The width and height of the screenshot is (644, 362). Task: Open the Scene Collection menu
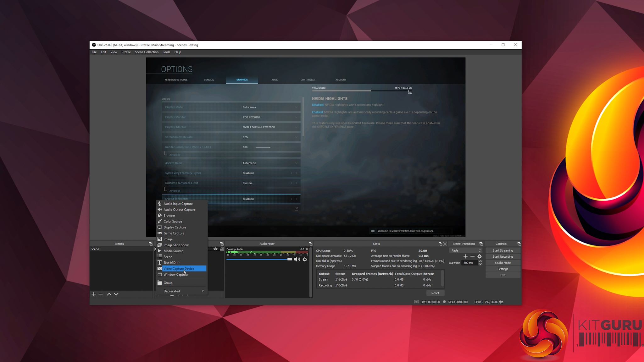(x=147, y=52)
